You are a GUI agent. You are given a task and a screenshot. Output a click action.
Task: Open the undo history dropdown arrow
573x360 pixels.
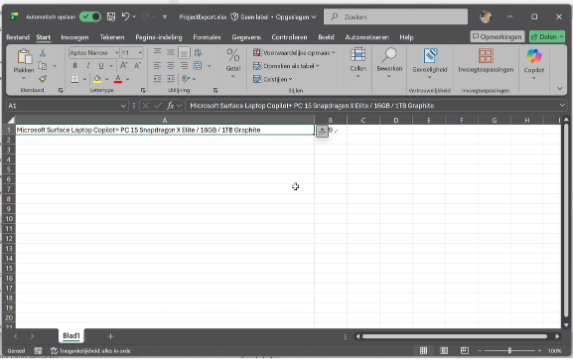click(x=134, y=17)
